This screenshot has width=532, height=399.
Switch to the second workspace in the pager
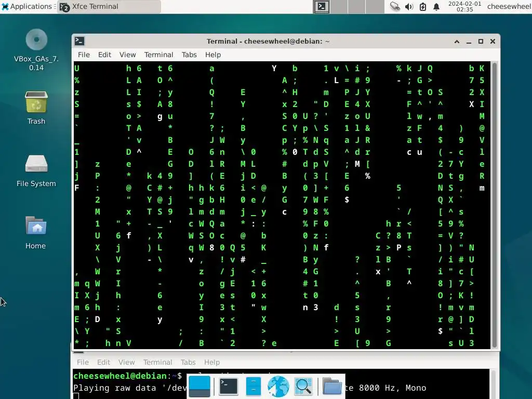click(x=339, y=7)
